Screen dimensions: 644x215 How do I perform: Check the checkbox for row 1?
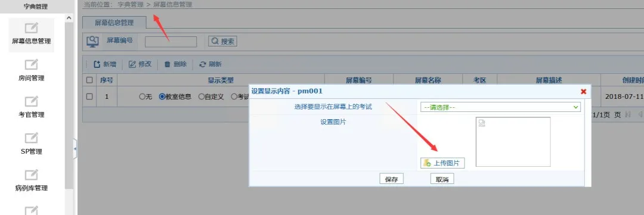pyautogui.click(x=89, y=97)
